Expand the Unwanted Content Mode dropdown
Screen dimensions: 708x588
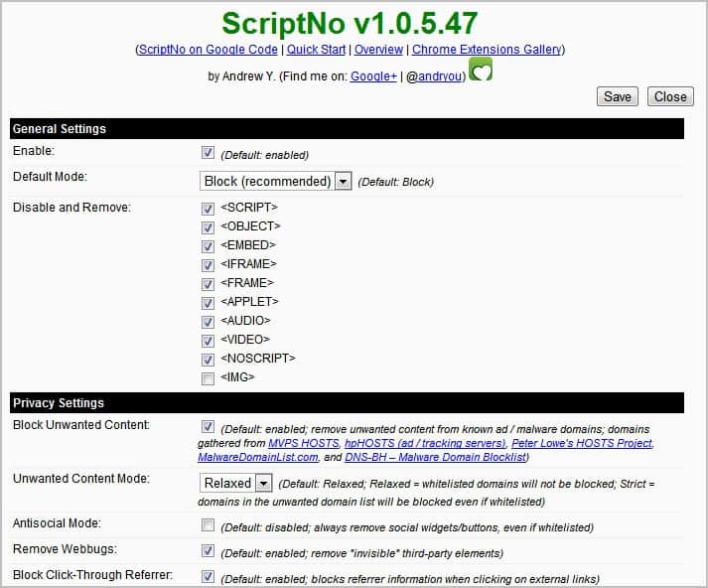click(x=236, y=483)
